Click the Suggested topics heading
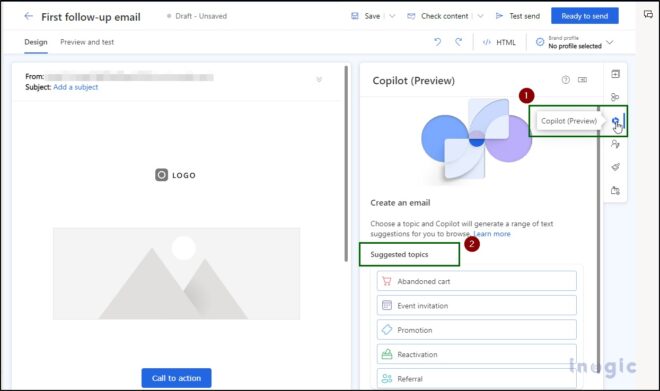Screen dimensions: 660x391 point(399,255)
